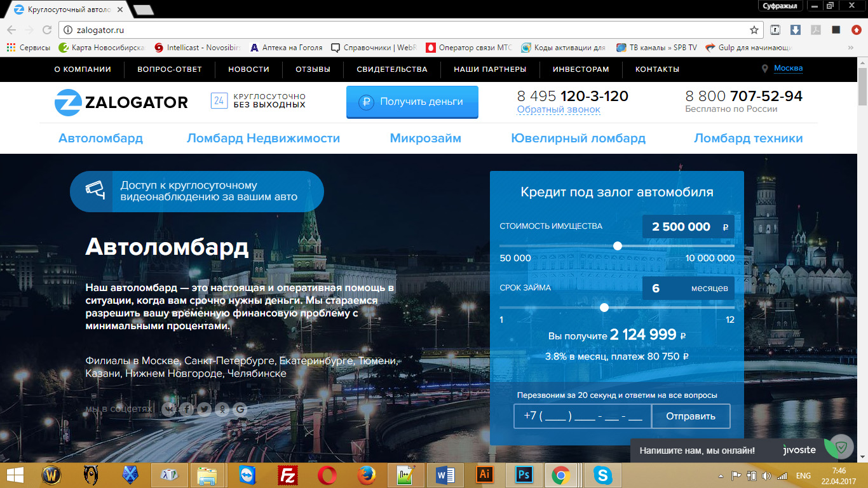Bookmark this page with the star icon

tap(754, 30)
